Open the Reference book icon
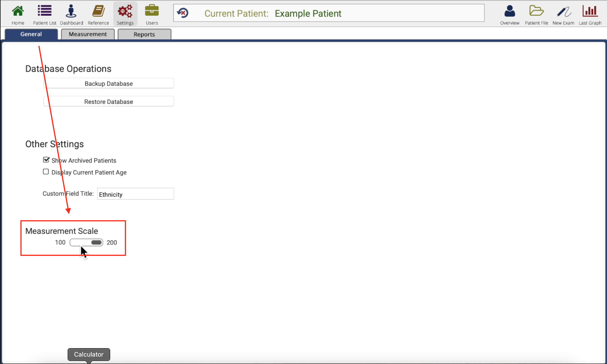Screen dimensions: 607x364 pyautogui.click(x=98, y=11)
